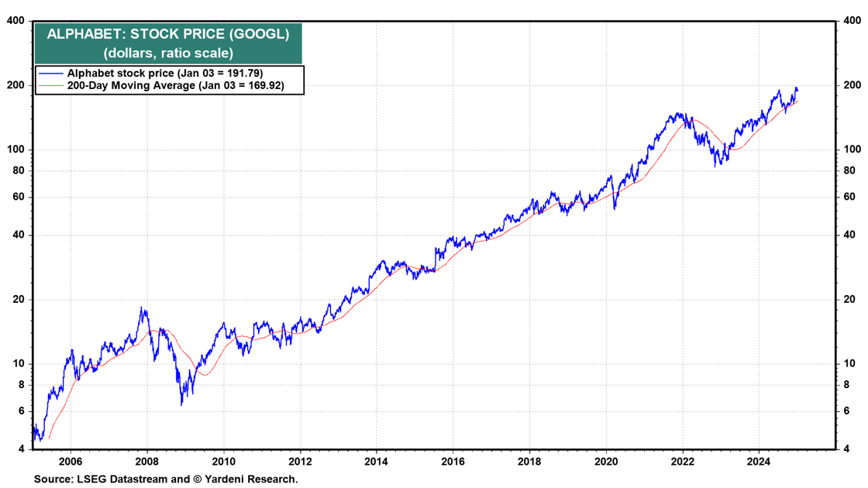Click the "Source: LSEG Datastream and © Yardeni Research." text
This screenshot has width=868, height=488.
click(x=166, y=479)
